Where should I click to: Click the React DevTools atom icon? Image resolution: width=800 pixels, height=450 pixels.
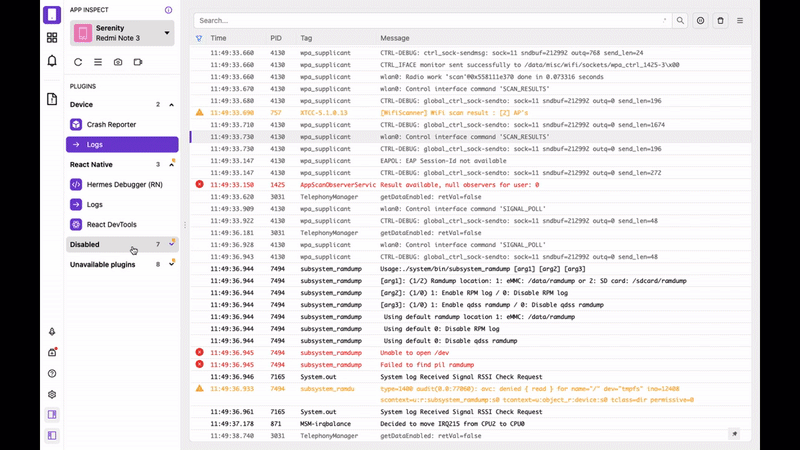(76, 224)
